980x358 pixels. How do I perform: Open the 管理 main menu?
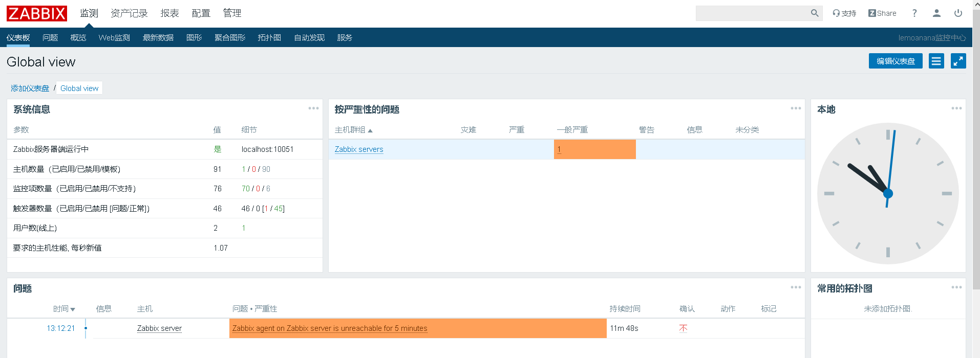click(232, 13)
